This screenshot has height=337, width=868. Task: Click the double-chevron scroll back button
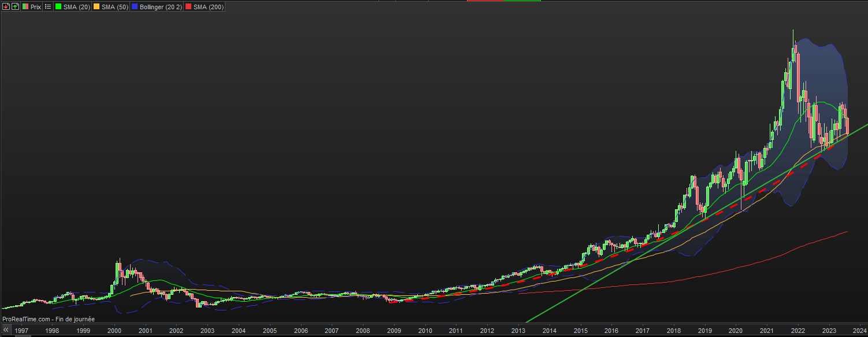click(x=6, y=331)
